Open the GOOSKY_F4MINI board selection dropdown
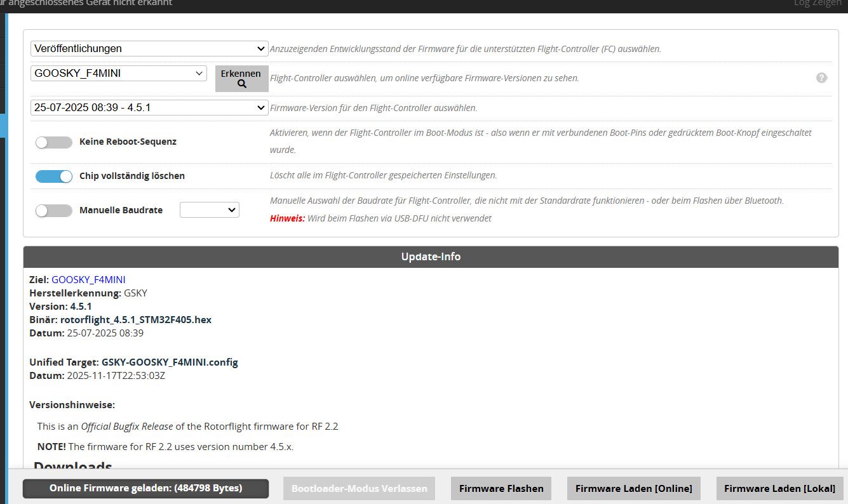The image size is (848, 504). pyautogui.click(x=119, y=74)
